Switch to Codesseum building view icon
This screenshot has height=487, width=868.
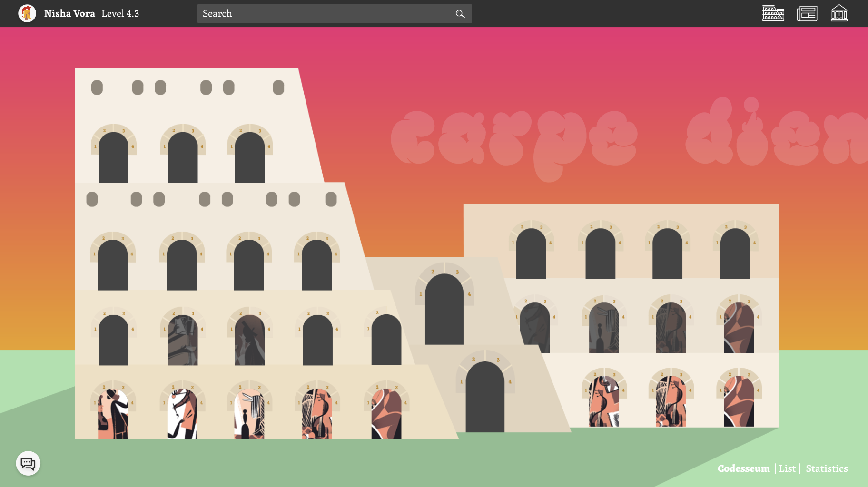point(773,13)
